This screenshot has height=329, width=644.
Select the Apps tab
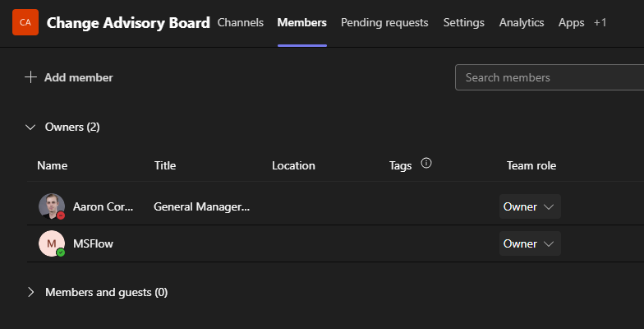[572, 22]
